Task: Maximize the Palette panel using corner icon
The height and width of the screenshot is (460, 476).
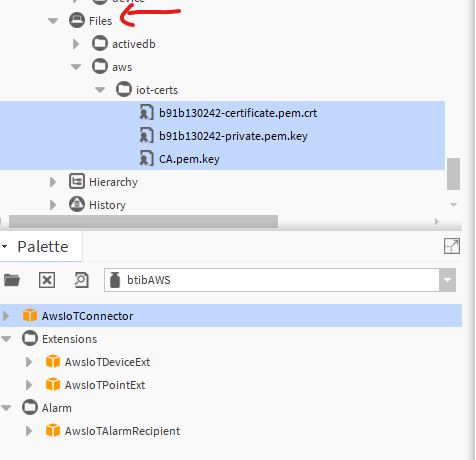Action: (452, 246)
